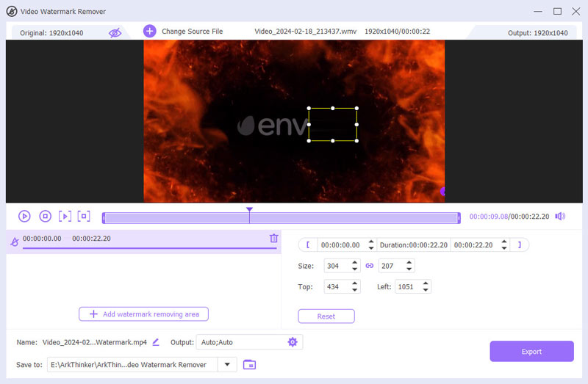Open the save folder icon
The width and height of the screenshot is (588, 384).
[x=249, y=364]
